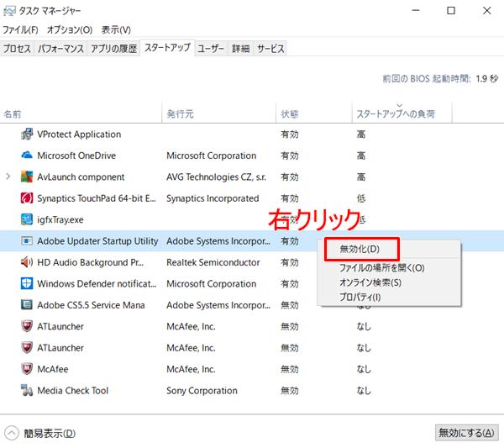504x448 pixels.
Task: Switch to the ユーザー tab
Action: [211, 49]
